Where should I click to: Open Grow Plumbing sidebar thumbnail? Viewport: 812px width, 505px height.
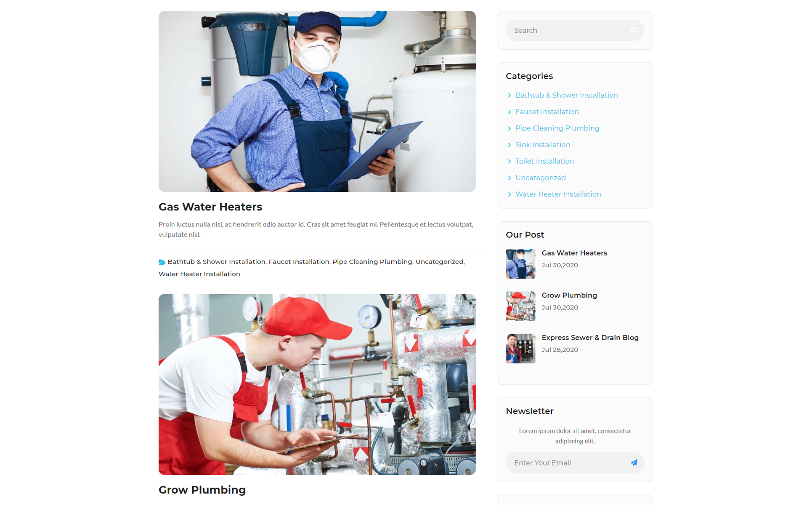[x=520, y=306]
